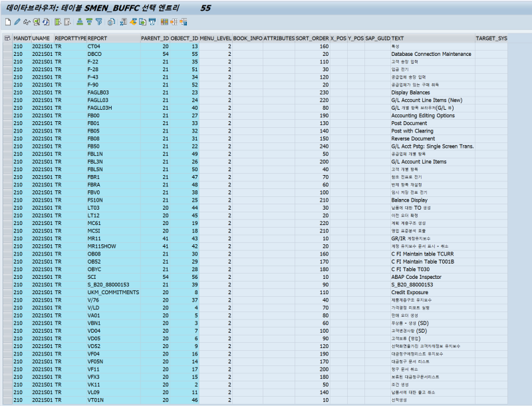Sort descending using the inverted pyramid icon
532x406 pixels.
coord(89,22)
